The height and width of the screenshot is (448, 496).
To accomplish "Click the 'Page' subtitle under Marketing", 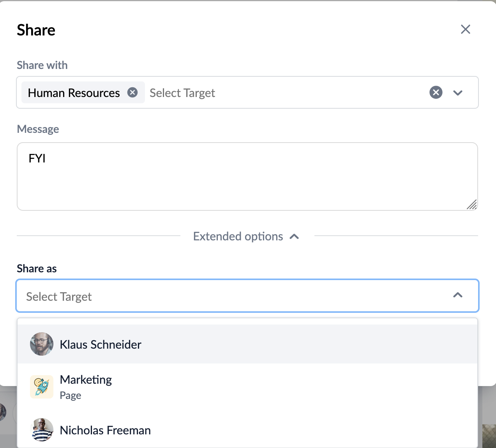I will point(71,395).
